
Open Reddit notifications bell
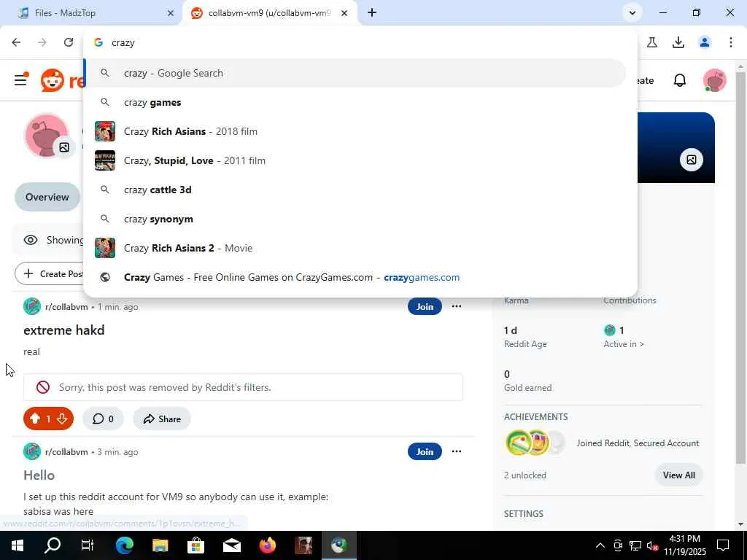(x=680, y=80)
